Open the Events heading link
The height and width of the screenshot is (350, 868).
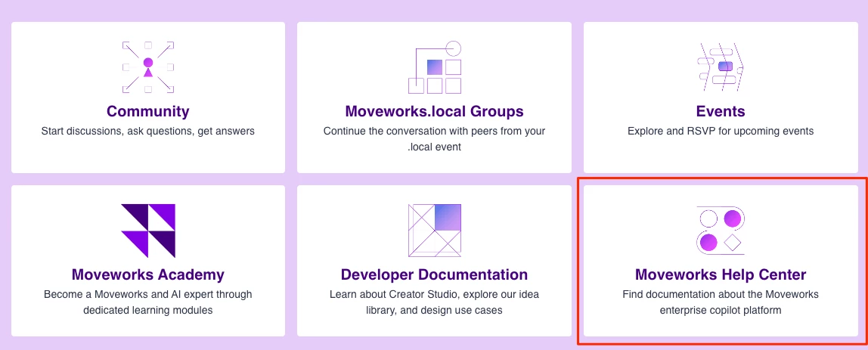721,111
